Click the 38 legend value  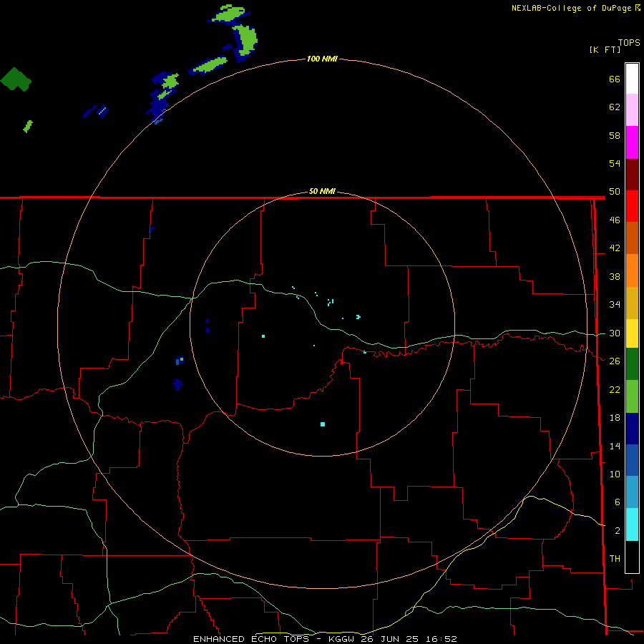pos(615,276)
